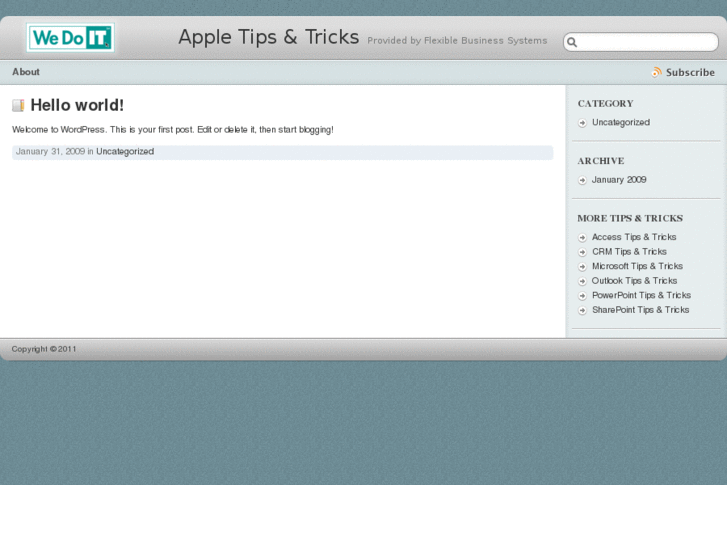The image size is (727, 545).
Task: Click the post date January 31, 2009
Action: [x=50, y=152]
